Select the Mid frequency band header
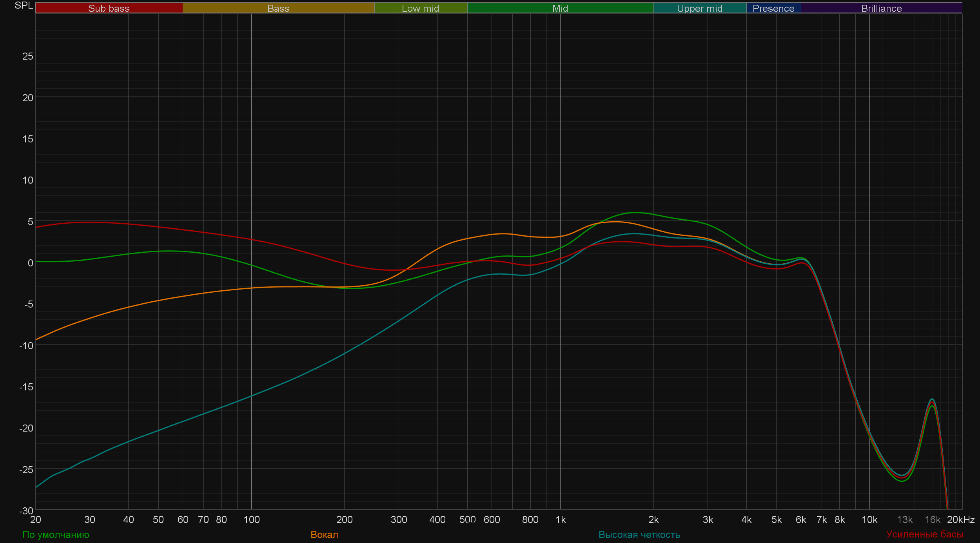 [x=560, y=8]
